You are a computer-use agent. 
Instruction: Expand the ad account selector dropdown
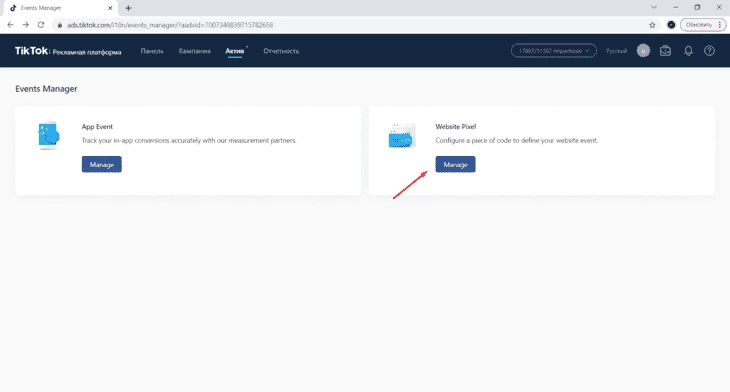click(x=554, y=51)
